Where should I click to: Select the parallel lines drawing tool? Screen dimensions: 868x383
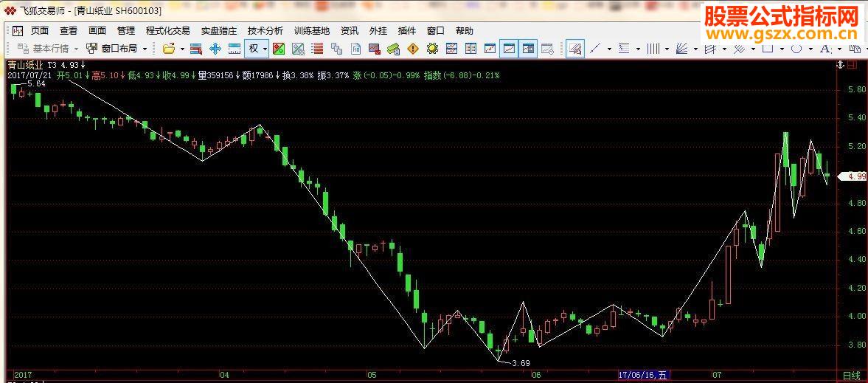pyautogui.click(x=739, y=48)
